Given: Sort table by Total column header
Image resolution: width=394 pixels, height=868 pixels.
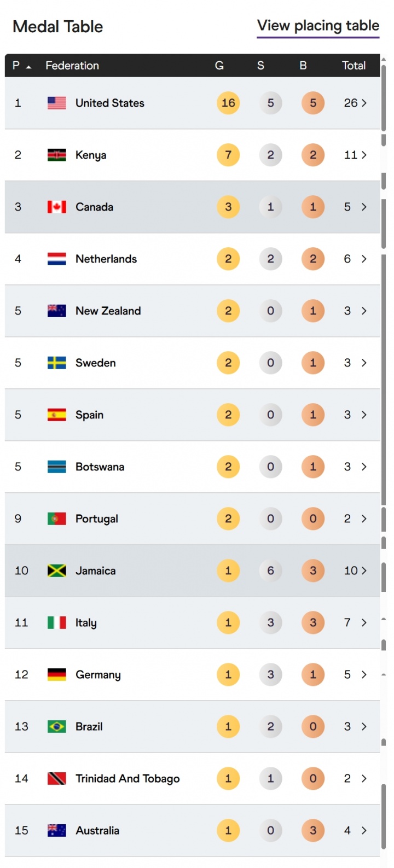Looking at the screenshot, I should pos(354,66).
